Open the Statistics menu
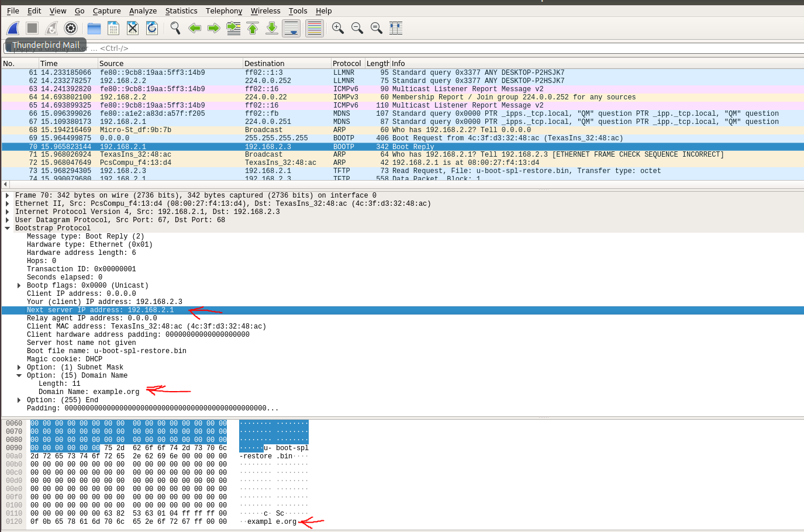The height and width of the screenshot is (532, 804). pos(181,11)
